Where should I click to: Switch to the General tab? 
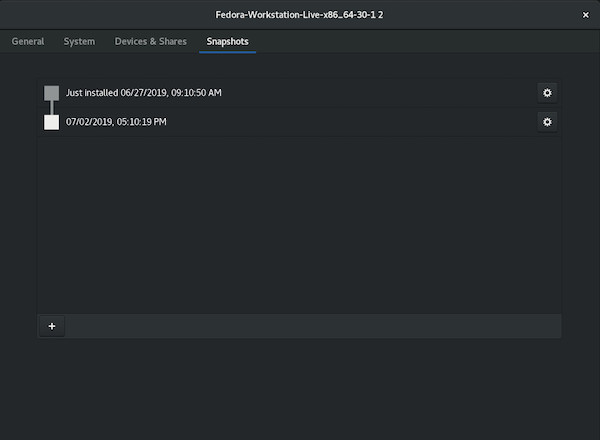[28, 42]
